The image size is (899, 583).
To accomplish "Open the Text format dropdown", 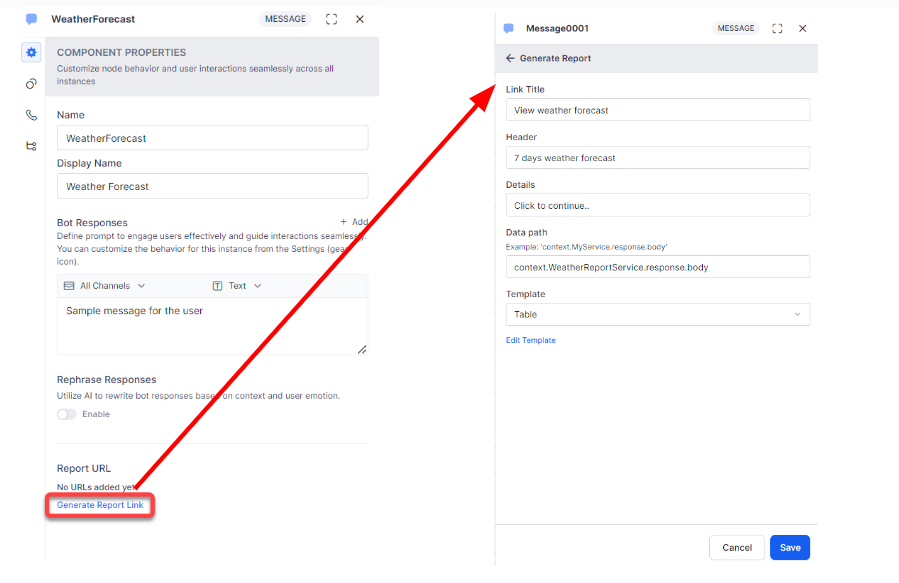I will tap(237, 286).
